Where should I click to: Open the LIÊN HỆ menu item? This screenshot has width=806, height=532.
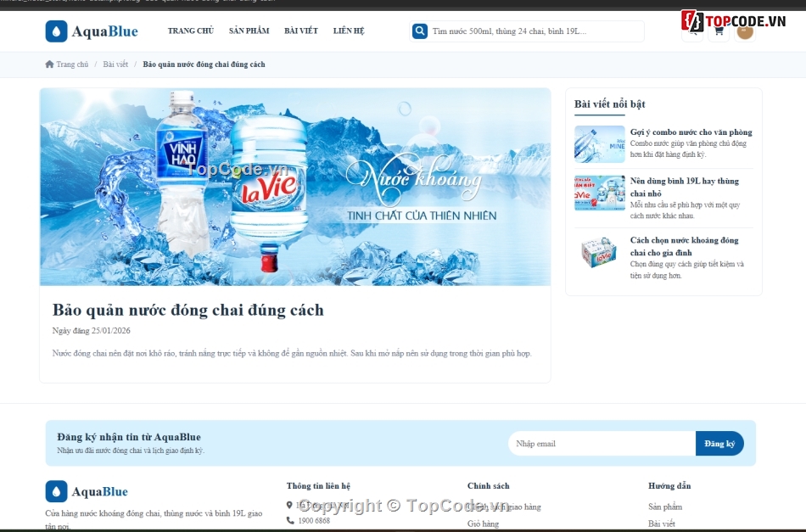(349, 31)
